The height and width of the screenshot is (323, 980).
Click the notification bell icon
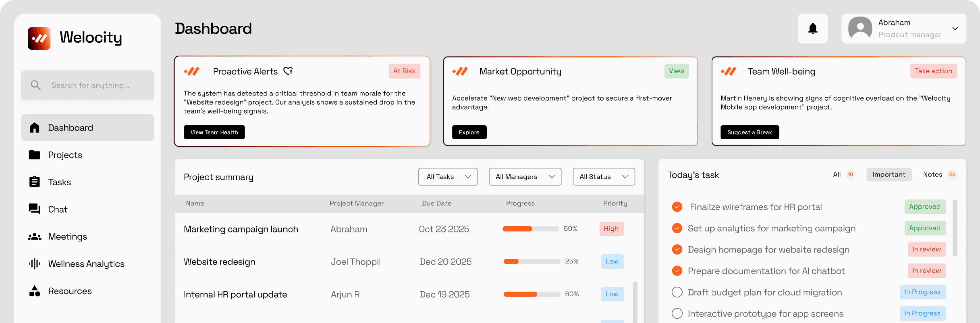tap(813, 28)
